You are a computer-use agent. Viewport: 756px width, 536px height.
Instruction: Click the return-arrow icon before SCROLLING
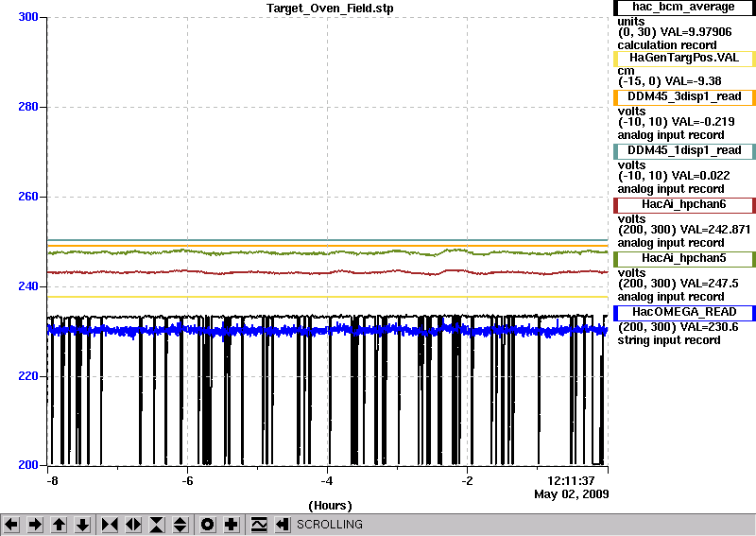282,525
